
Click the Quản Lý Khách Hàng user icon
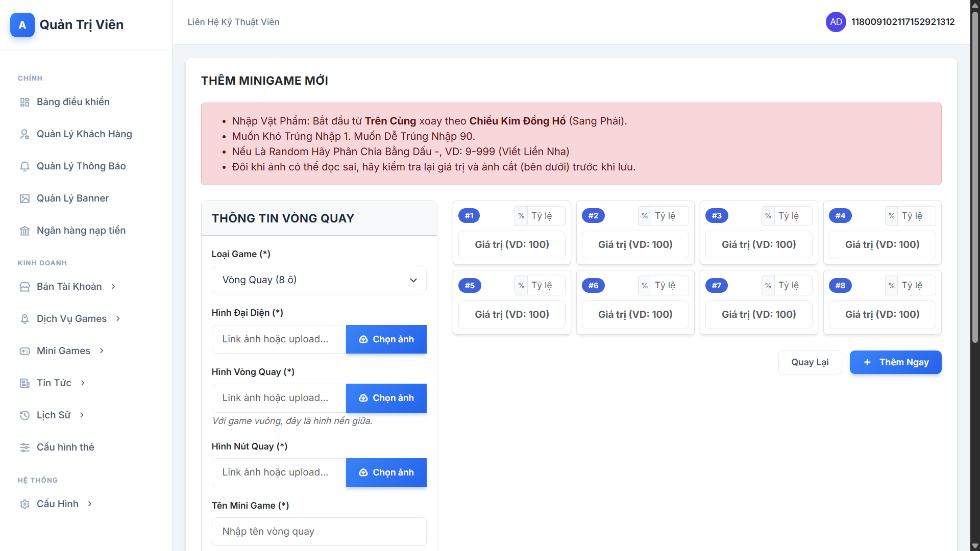pyautogui.click(x=24, y=134)
